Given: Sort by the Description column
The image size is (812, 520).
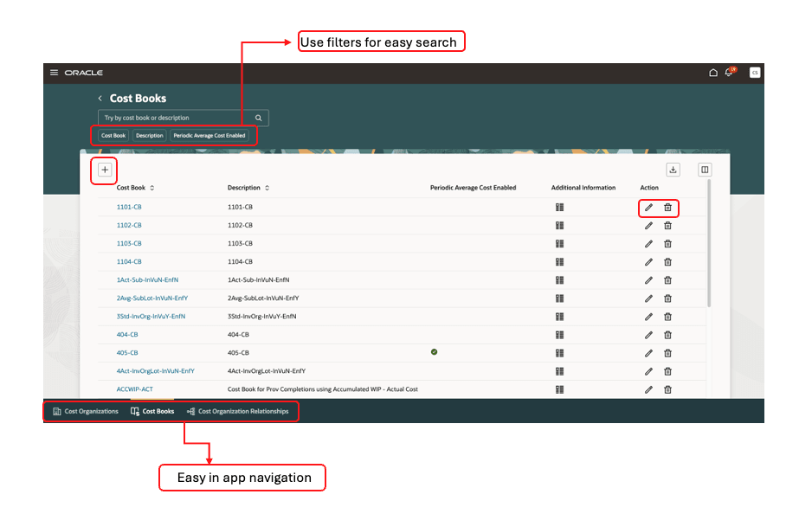Looking at the screenshot, I should pos(267,188).
